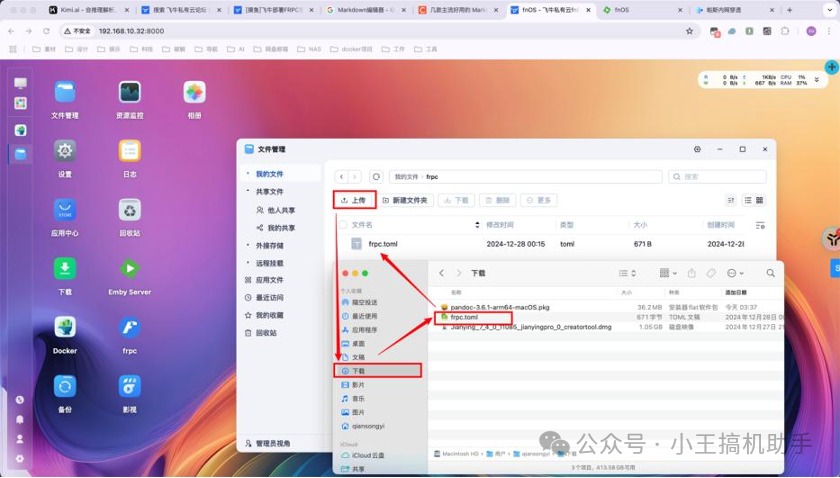This screenshot has height=478, width=840.
Task: Switch file manager to grid view
Action: (x=760, y=200)
